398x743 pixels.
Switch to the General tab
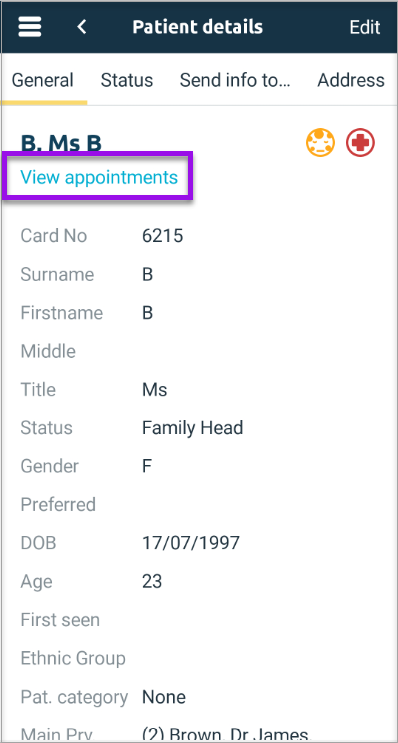coord(43,80)
